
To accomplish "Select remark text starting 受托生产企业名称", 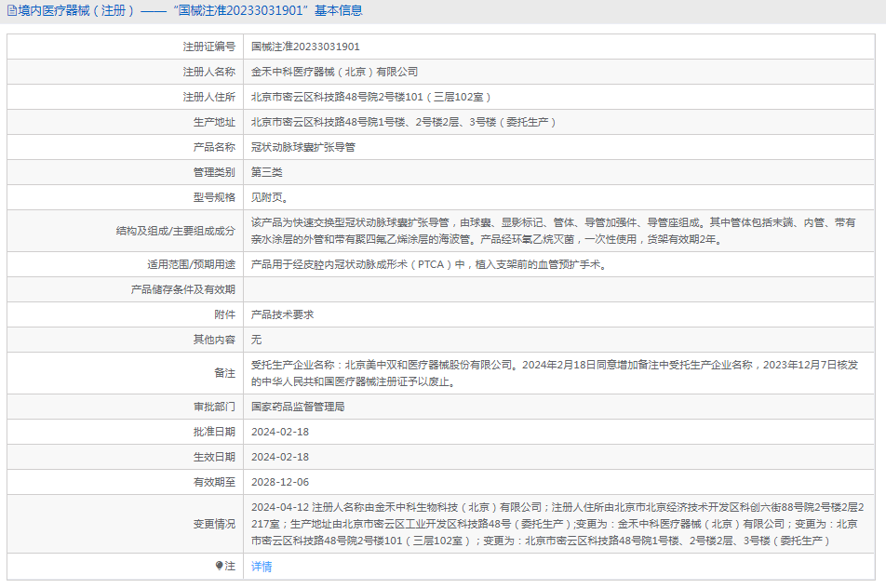I will 555,373.
